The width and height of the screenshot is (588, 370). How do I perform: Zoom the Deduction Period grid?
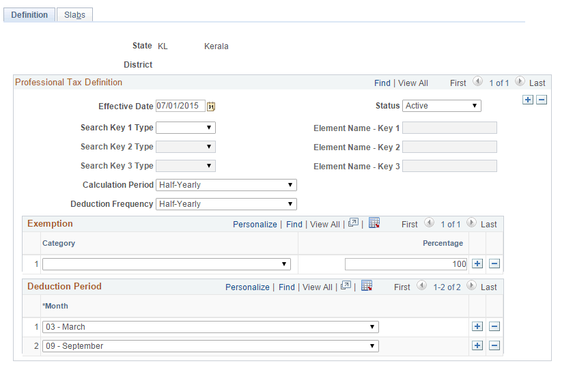[346, 285]
